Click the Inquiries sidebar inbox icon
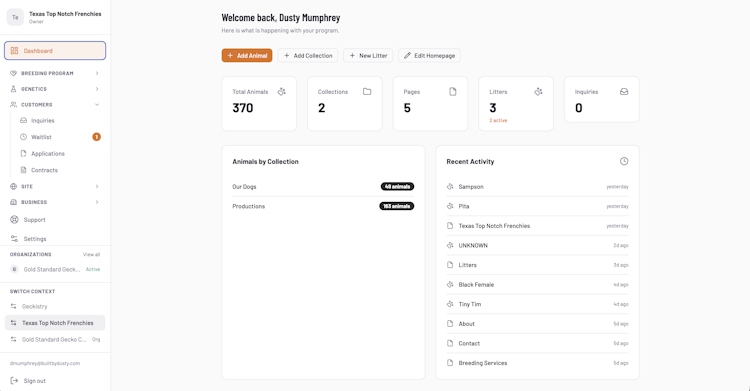The height and width of the screenshot is (391, 750). [23, 121]
